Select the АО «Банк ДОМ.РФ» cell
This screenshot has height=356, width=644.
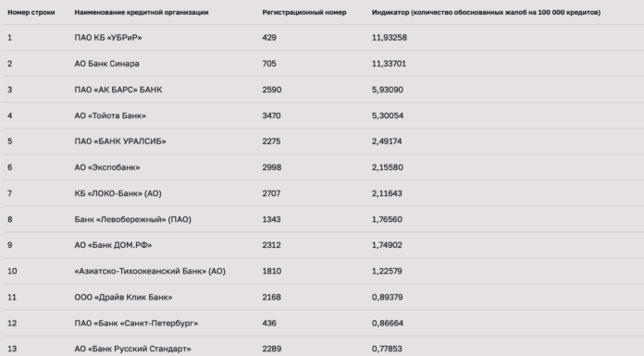(113, 245)
